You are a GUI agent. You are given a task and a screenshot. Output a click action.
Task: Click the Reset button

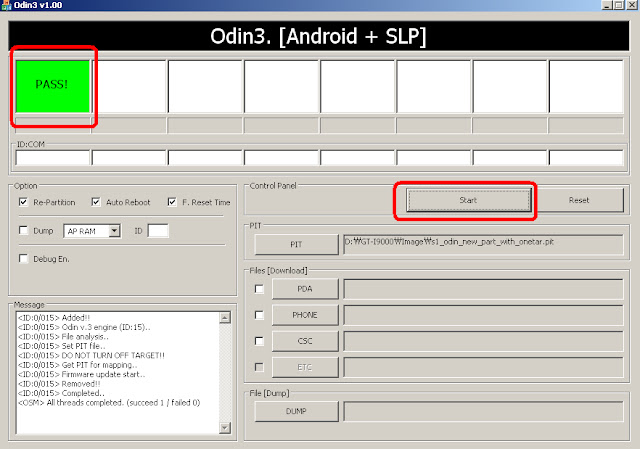click(579, 200)
